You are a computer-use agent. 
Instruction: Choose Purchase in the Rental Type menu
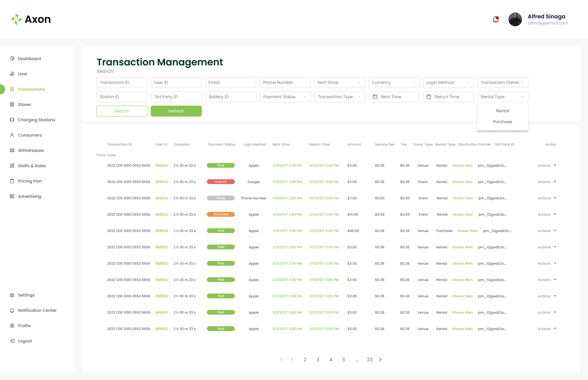(503, 122)
